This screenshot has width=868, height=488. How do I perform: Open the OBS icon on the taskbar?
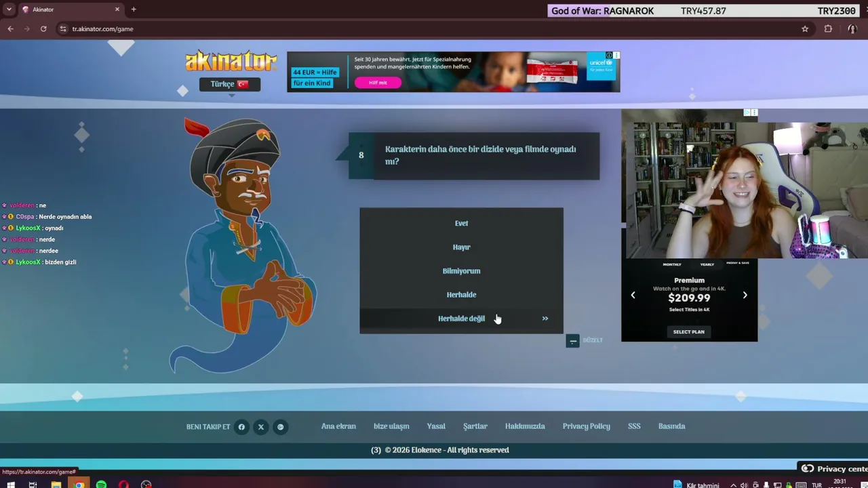click(x=146, y=485)
